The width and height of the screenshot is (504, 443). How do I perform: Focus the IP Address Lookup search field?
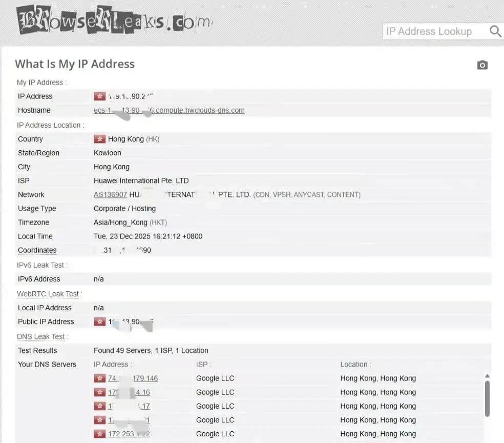(433, 31)
